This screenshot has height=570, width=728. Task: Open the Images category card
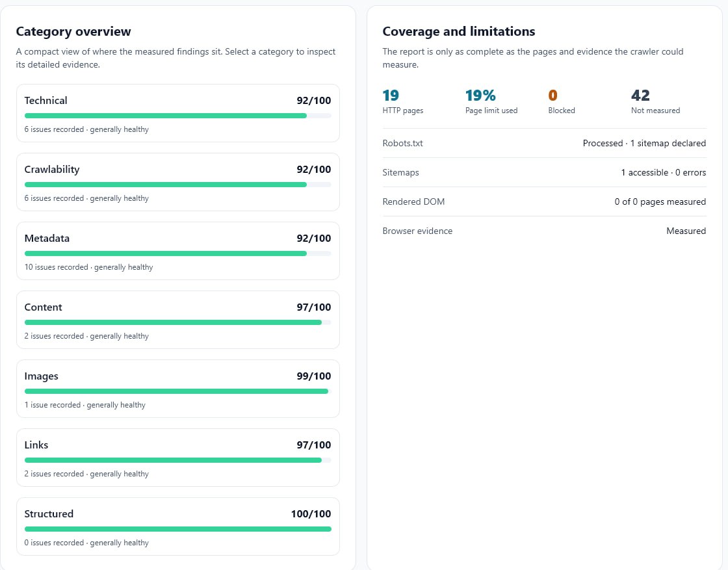coord(178,389)
